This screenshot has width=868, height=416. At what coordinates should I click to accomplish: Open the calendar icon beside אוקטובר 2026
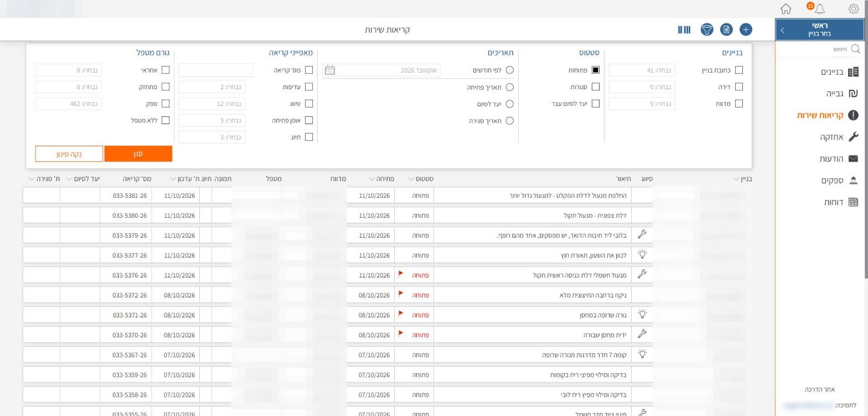(x=330, y=70)
